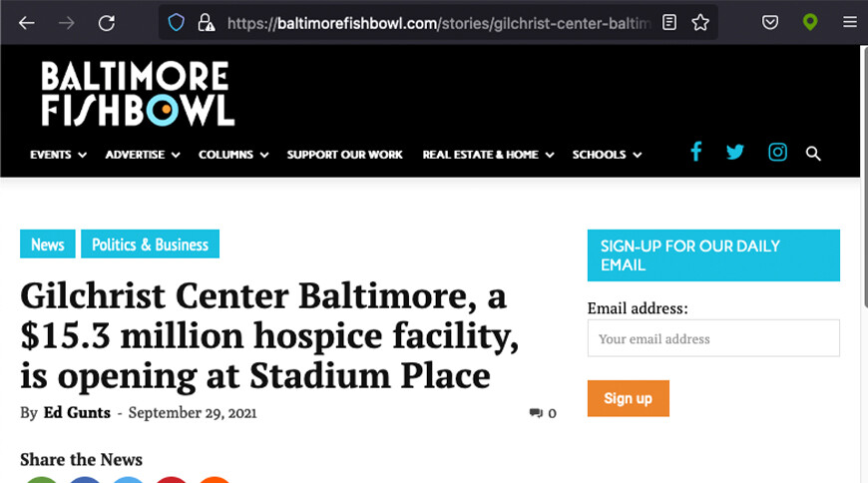
Task: Open the Real Estate & Home menu
Action: tap(488, 155)
